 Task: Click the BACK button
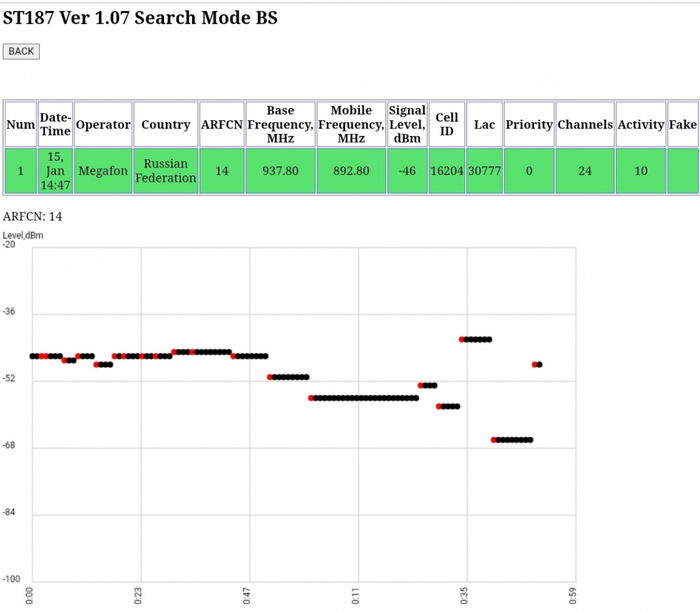pos(21,51)
